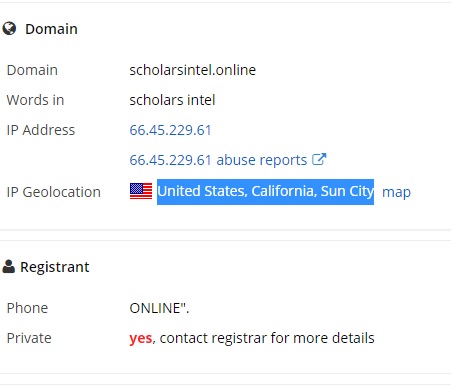Click the Phone label in Registrant
This screenshot has height=385, width=451.
click(x=27, y=308)
